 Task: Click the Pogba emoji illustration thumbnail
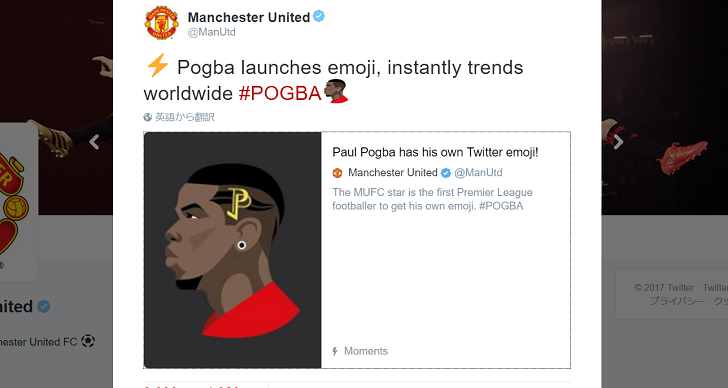233,250
